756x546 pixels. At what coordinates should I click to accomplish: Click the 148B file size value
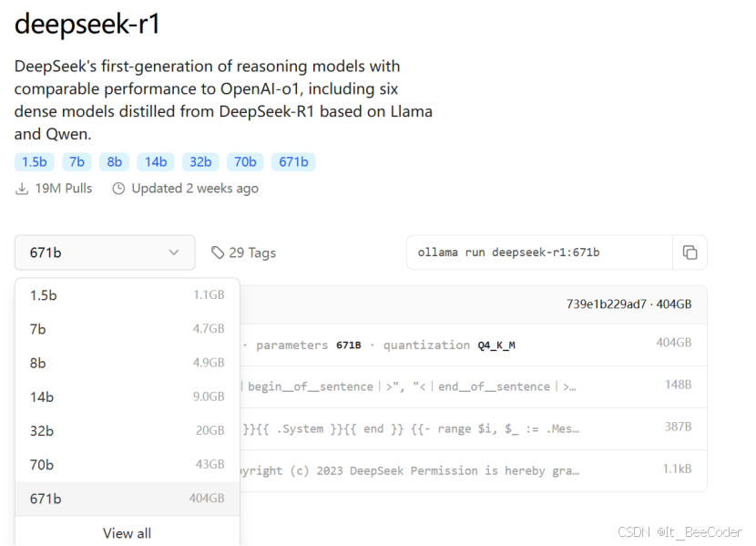click(678, 385)
